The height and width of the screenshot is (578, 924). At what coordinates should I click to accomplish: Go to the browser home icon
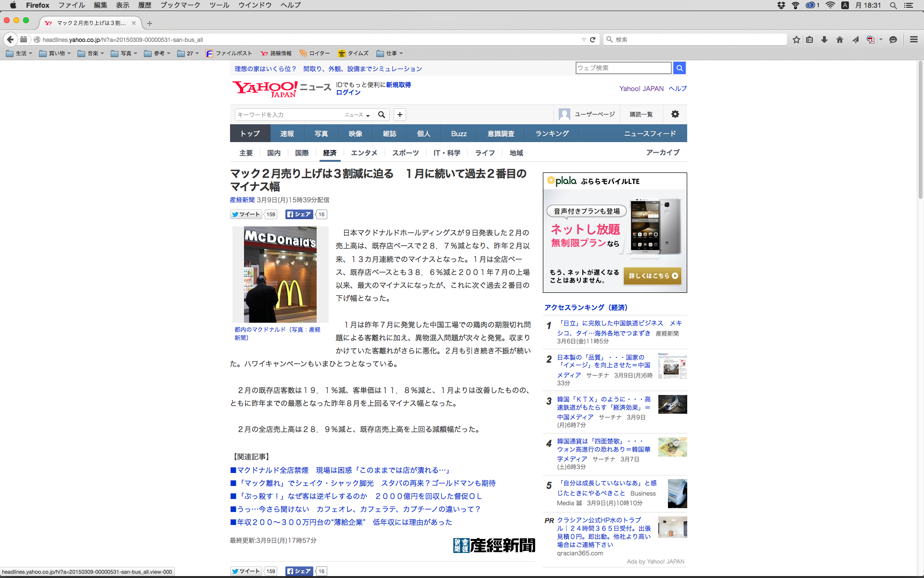click(840, 39)
